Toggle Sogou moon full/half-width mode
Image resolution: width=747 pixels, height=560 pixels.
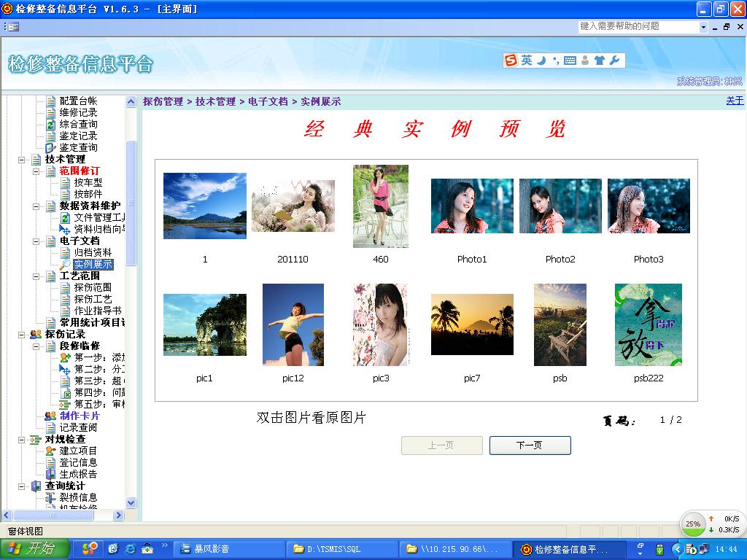[541, 61]
